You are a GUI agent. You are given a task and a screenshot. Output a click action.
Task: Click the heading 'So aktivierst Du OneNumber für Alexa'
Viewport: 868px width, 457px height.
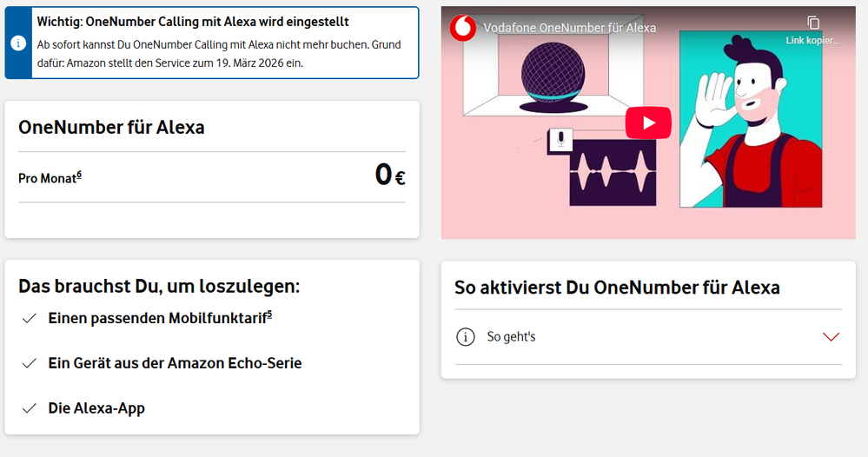click(x=617, y=288)
